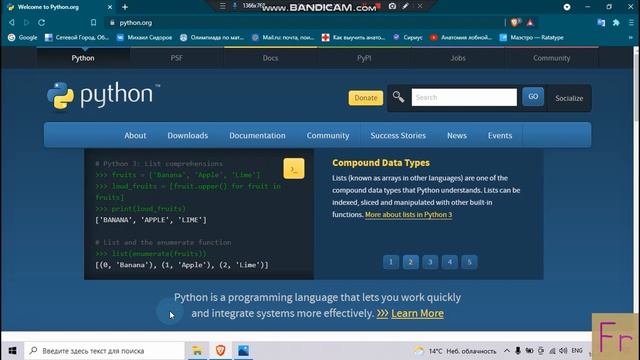Select the Jobs top-level tab

tap(458, 58)
